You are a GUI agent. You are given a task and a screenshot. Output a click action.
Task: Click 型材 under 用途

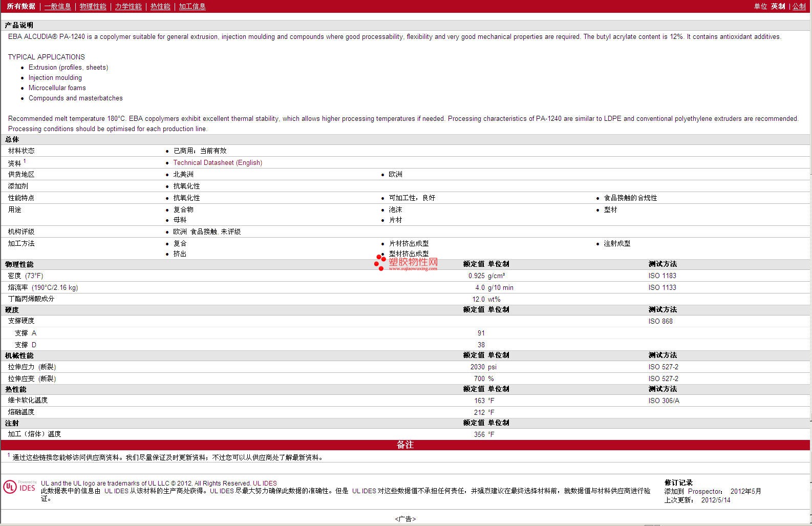pos(610,209)
